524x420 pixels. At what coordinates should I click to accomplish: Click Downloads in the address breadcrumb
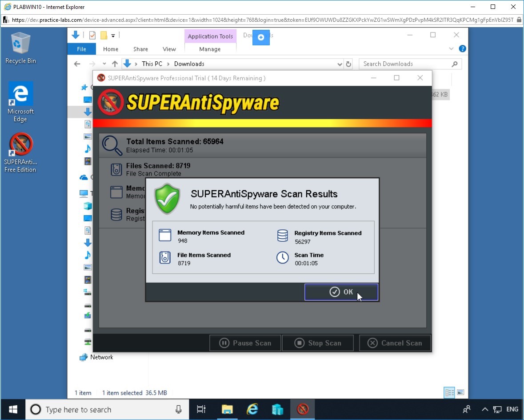pos(189,64)
